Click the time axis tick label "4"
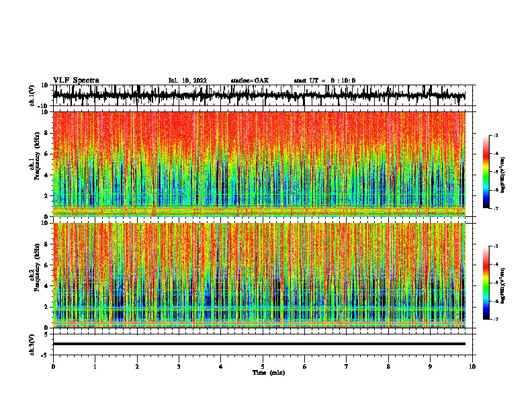The width and height of the screenshot is (532, 411). pyautogui.click(x=221, y=367)
